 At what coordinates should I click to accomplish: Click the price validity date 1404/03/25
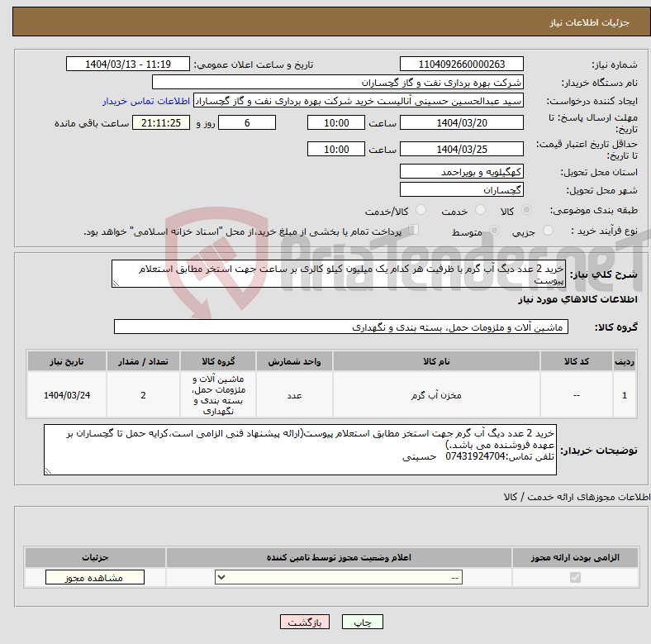pyautogui.click(x=461, y=149)
